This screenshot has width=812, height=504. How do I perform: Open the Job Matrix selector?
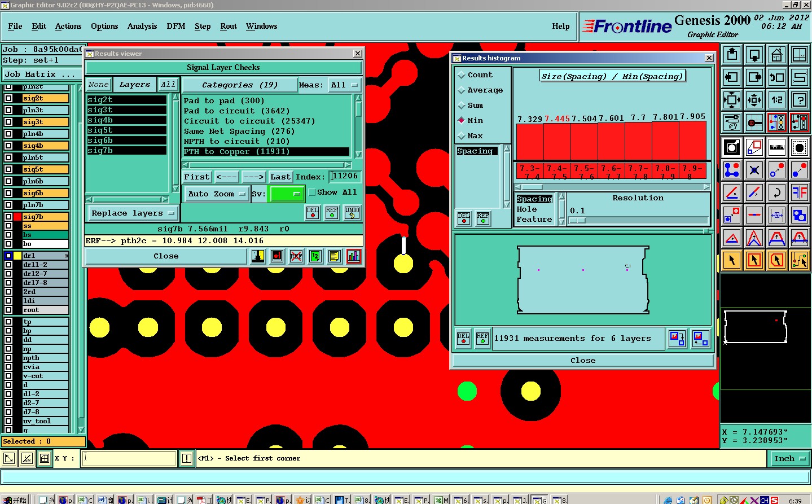[x=42, y=74]
